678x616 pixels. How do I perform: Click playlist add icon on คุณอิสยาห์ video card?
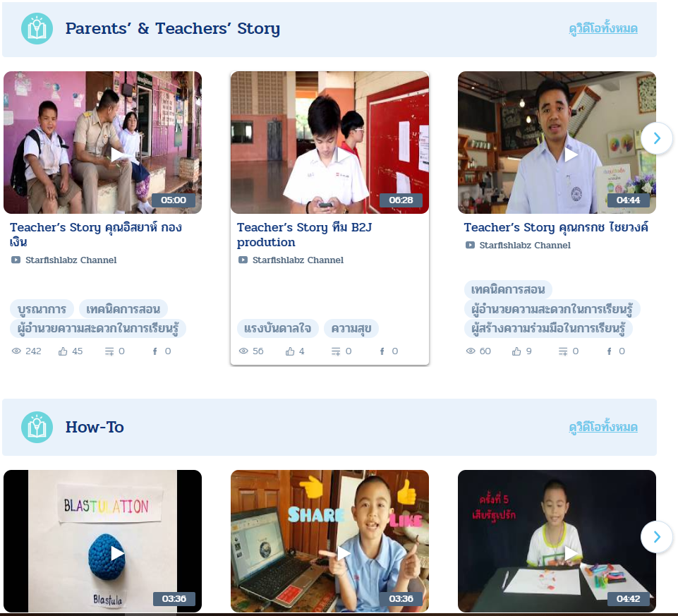coord(109,351)
